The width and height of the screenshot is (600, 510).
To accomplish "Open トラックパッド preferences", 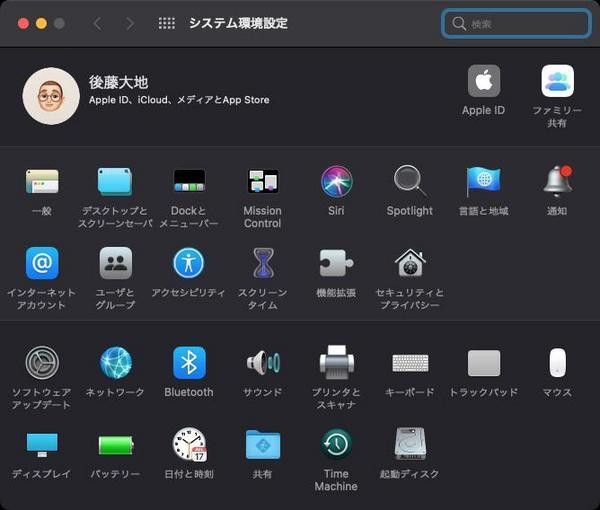I will 484,363.
